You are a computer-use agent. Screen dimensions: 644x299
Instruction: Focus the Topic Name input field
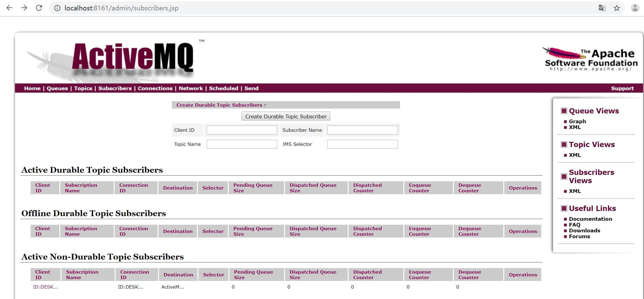point(242,144)
